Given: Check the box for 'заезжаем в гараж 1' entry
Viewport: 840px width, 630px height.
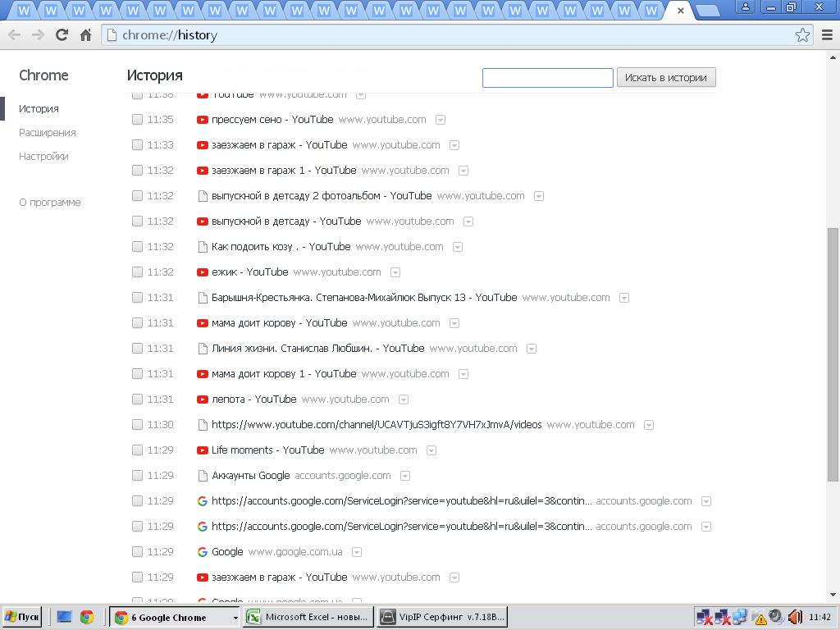Looking at the screenshot, I should (x=137, y=171).
